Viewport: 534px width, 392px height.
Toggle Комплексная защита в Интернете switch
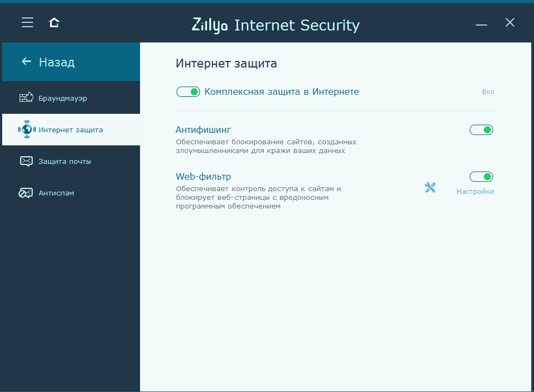tap(188, 91)
